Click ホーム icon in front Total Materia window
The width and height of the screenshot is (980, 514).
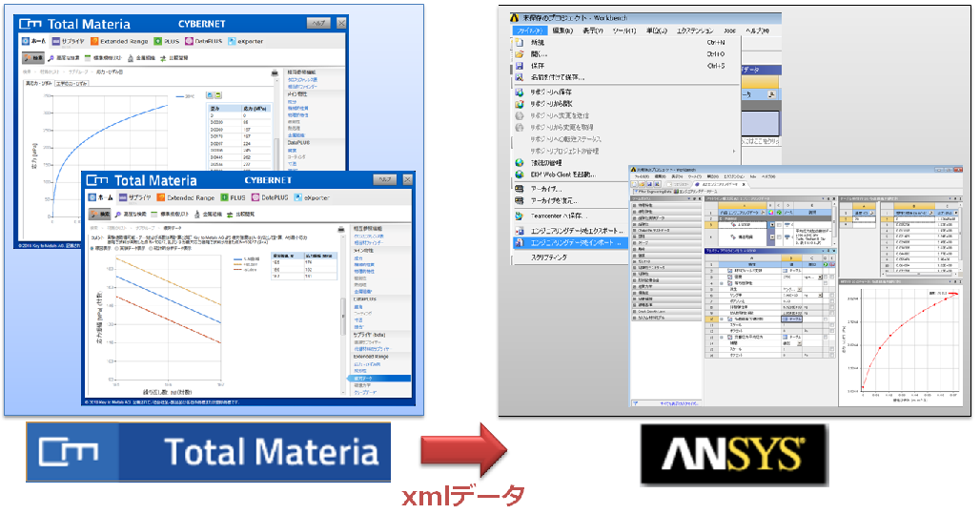pyautogui.click(x=92, y=197)
